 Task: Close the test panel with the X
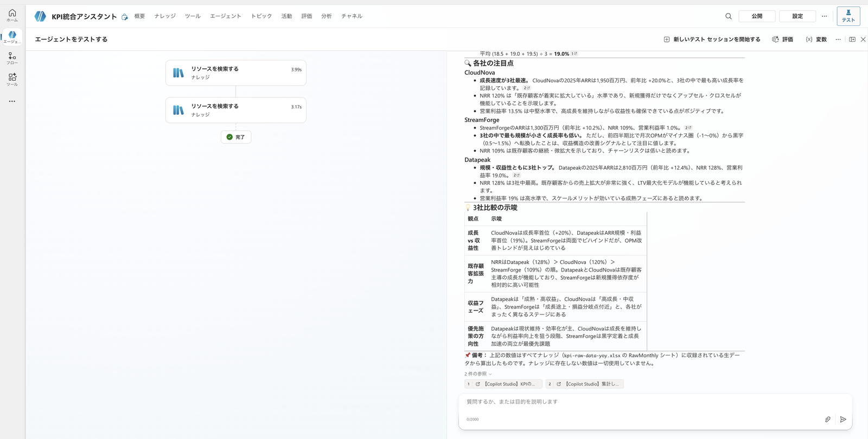click(x=863, y=40)
